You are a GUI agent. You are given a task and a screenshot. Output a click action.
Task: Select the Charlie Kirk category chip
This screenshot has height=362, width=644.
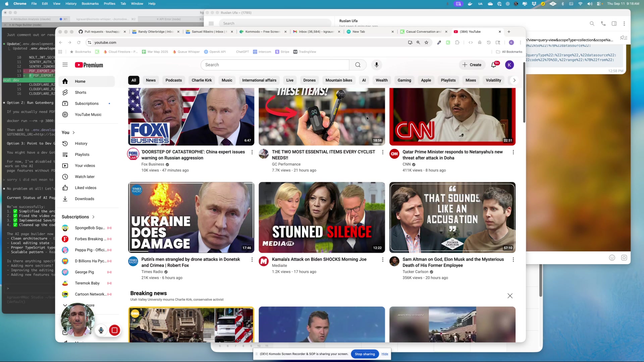click(202, 80)
